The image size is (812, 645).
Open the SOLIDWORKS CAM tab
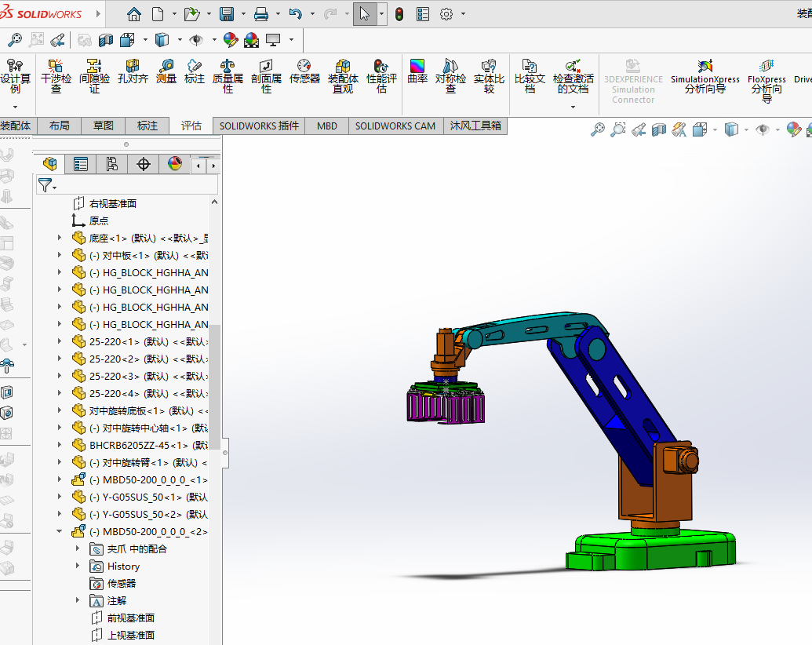tap(395, 126)
